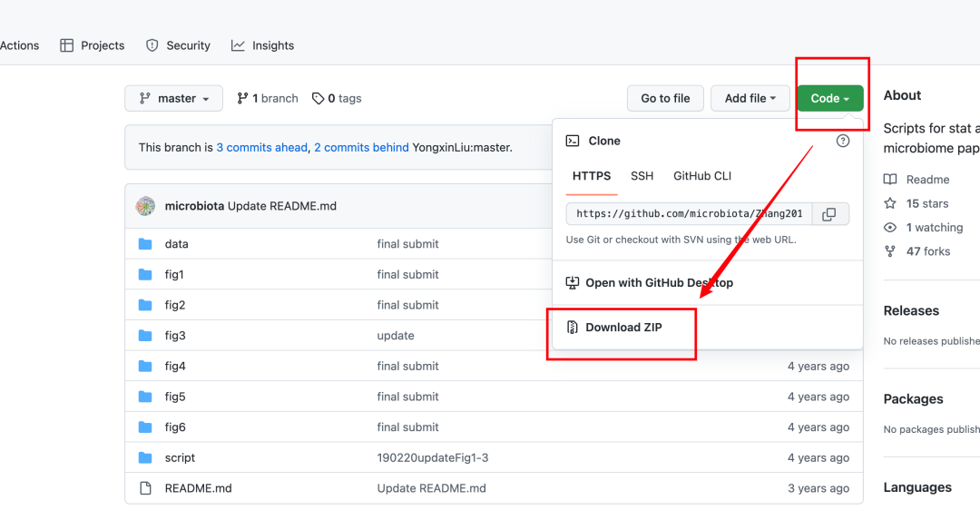Click Download ZIP
980x510 pixels.
point(614,328)
